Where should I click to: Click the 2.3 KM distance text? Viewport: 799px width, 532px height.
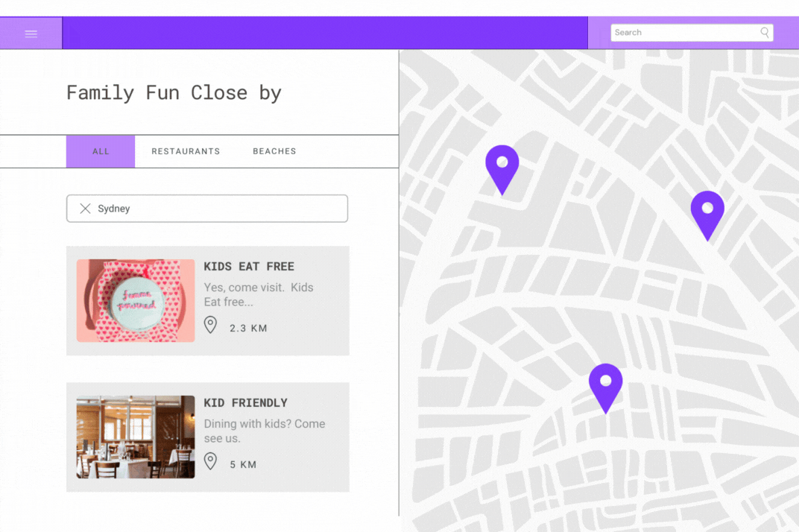(x=248, y=328)
